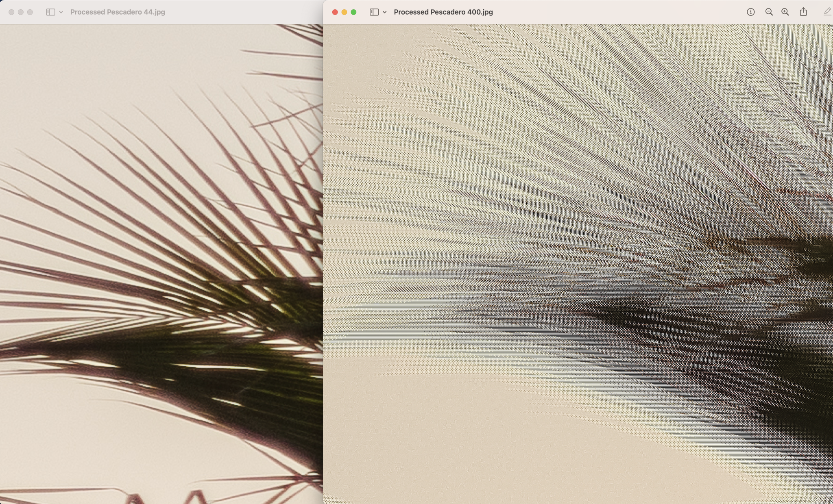Open the image info inspector
Image resolution: width=833 pixels, height=504 pixels.
(750, 12)
